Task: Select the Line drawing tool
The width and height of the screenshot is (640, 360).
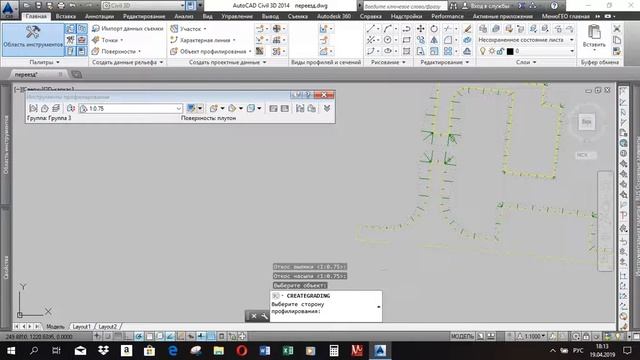Action: pos(371,29)
